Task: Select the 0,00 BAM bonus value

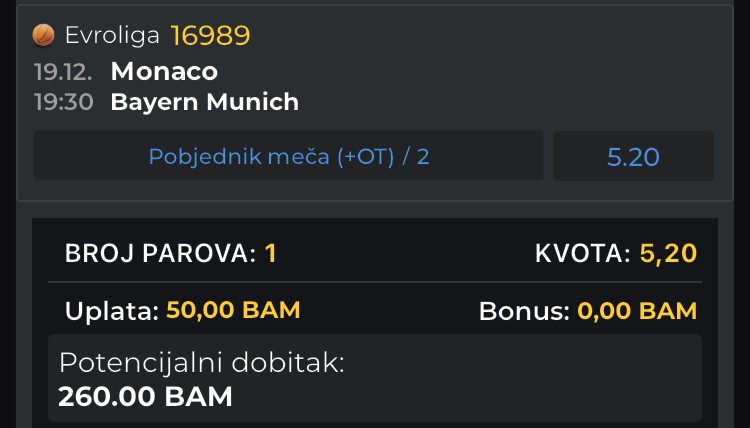Action: coord(637,310)
